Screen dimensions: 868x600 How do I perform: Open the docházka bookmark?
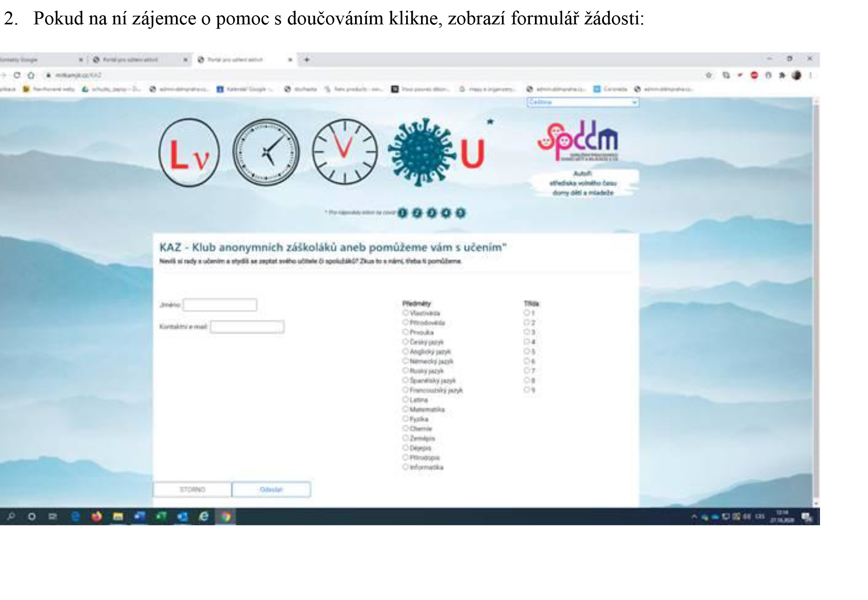pyautogui.click(x=300, y=89)
